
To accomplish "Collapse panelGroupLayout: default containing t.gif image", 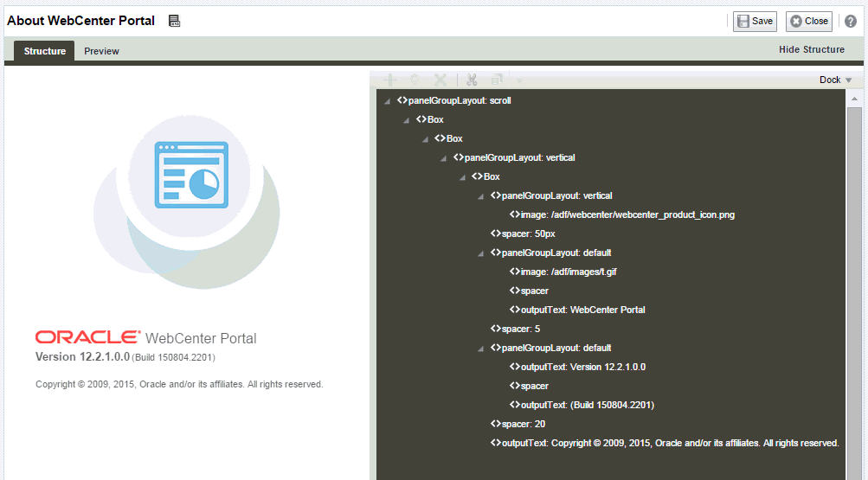I will (x=481, y=253).
